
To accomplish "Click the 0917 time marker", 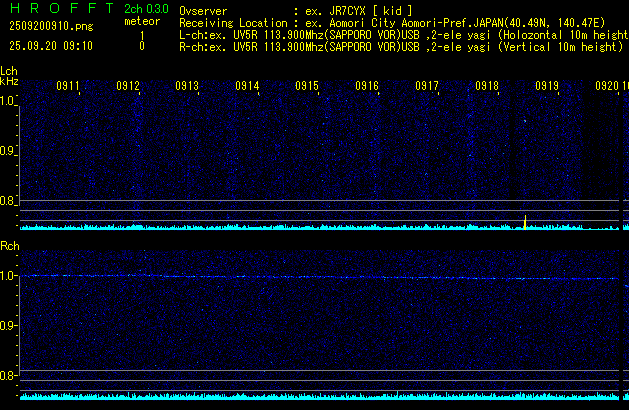I will tap(427, 86).
